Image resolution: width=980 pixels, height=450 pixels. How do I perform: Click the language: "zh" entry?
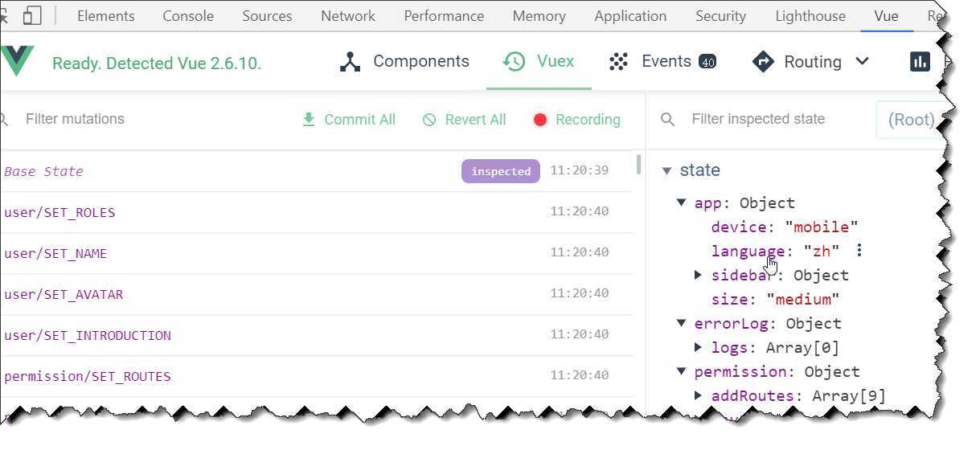pyautogui.click(x=775, y=251)
